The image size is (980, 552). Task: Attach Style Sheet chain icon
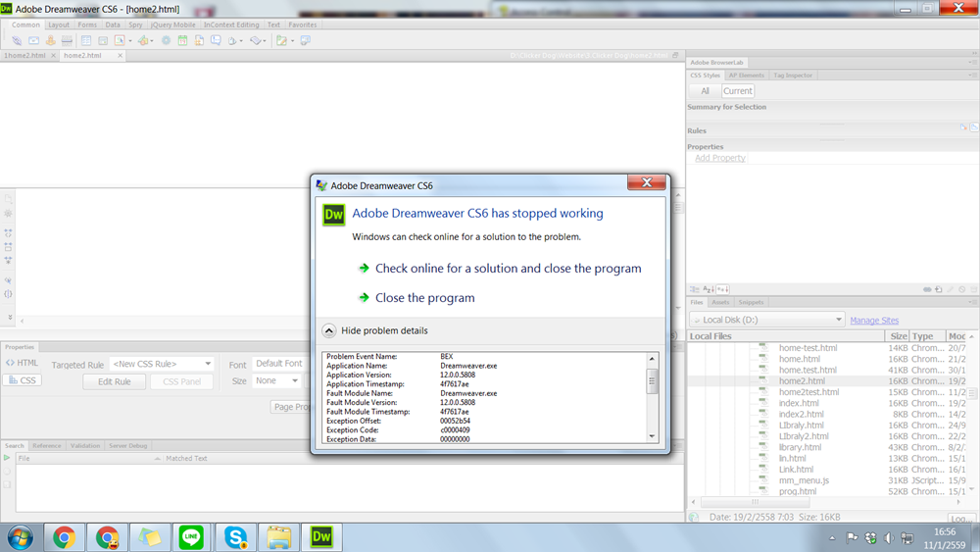(x=927, y=289)
